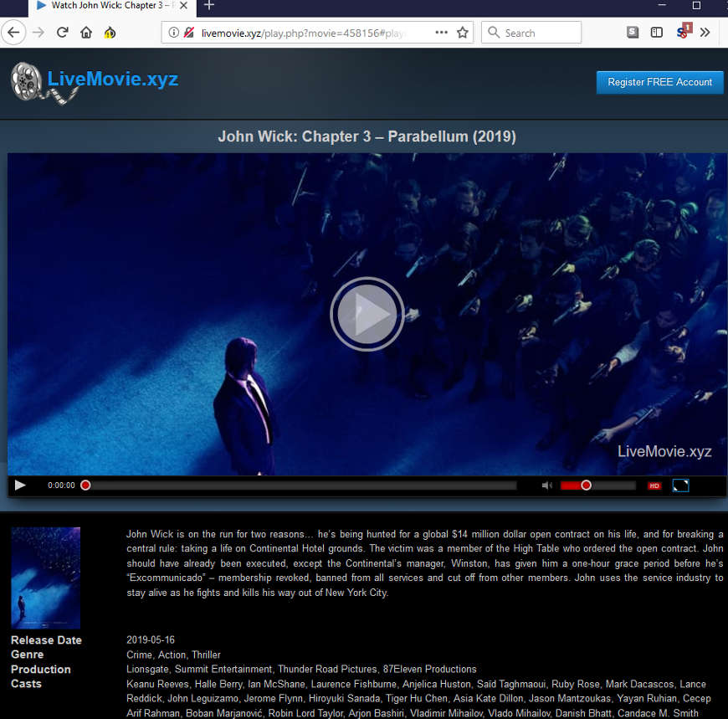Image resolution: width=728 pixels, height=719 pixels.
Task: Adjust the red volume slider knob
Action: 586,485
